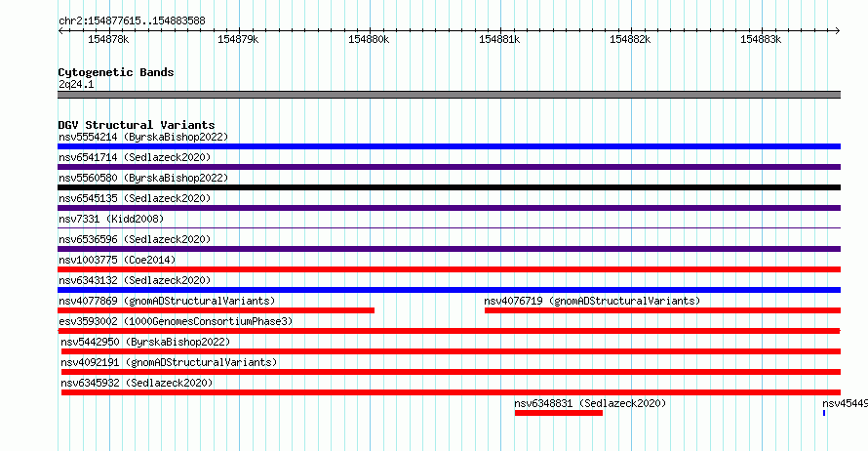Click the 154881k ruler tick label
This screenshot has width=868, height=451.
499,39
